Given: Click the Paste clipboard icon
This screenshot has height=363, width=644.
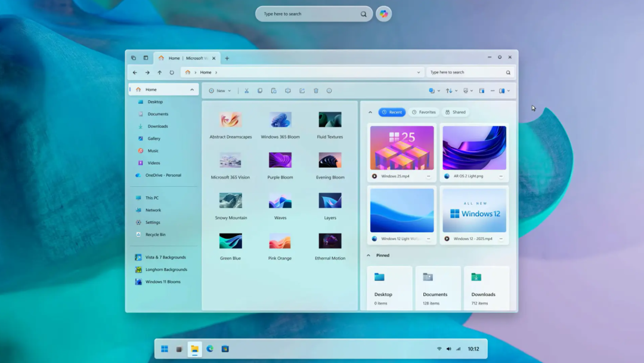Looking at the screenshot, I should click(274, 91).
